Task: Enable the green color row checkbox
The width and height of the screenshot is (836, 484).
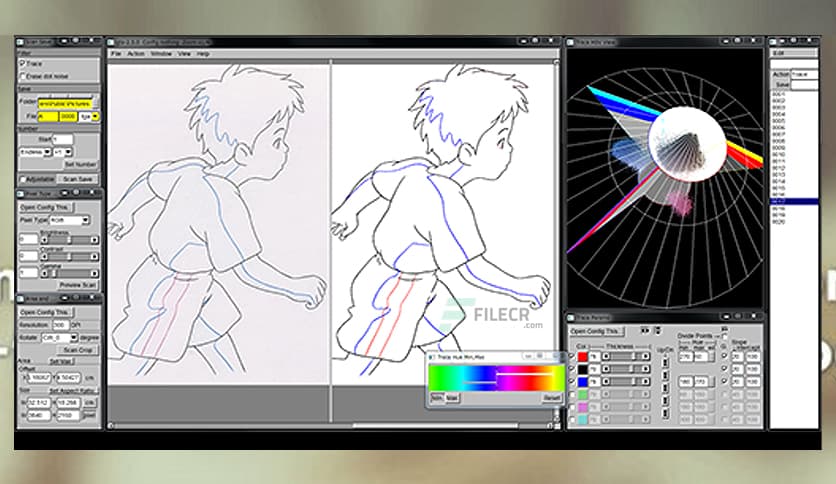Action: 572,394
